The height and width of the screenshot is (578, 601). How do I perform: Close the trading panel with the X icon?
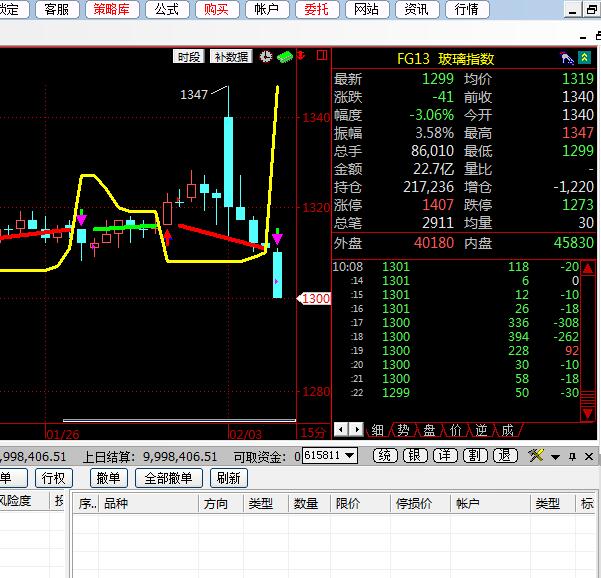point(589,456)
